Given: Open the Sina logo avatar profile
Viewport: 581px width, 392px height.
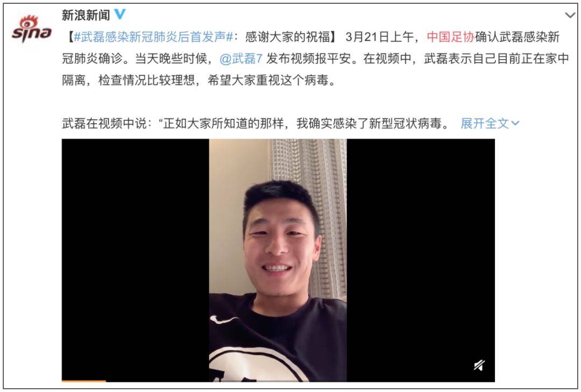Looking at the screenshot, I should point(32,28).
